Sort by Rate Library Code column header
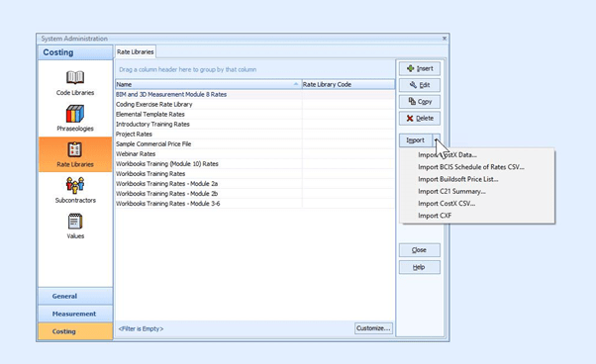 [x=348, y=84]
